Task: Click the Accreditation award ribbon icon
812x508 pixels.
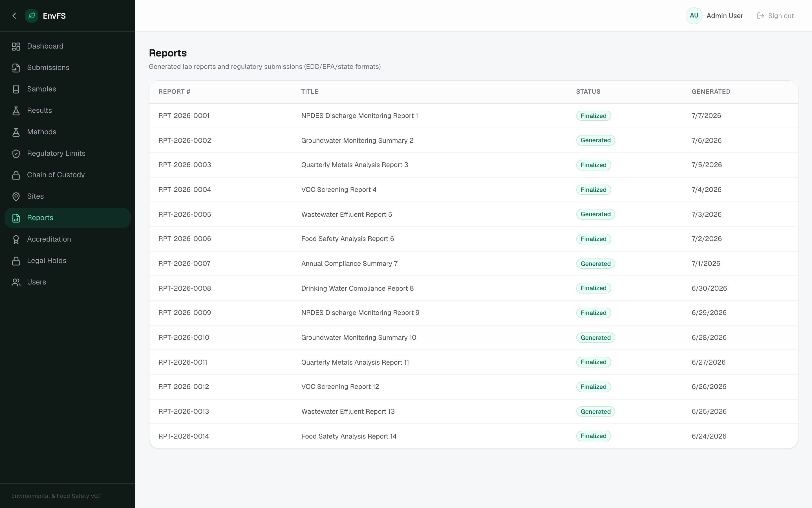Action: coord(16,240)
